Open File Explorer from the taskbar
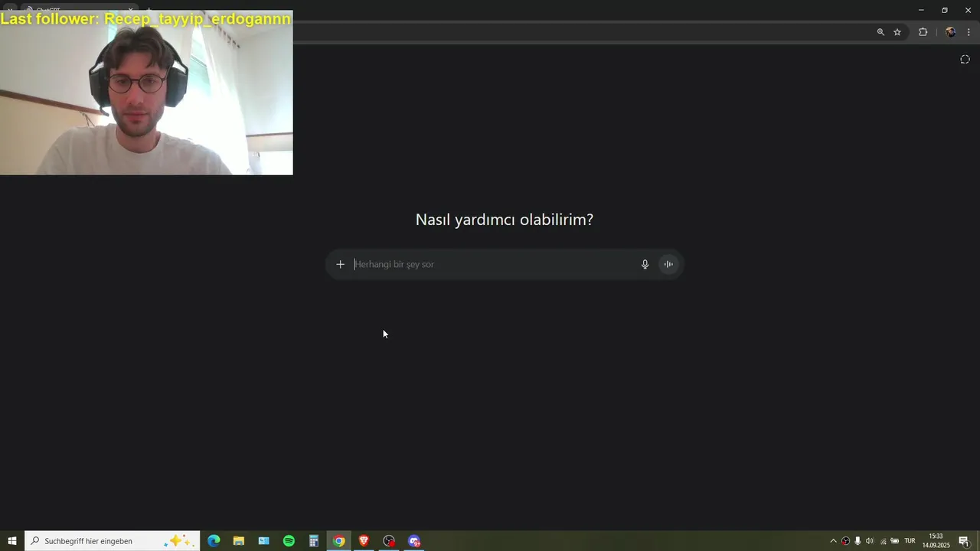The width and height of the screenshot is (980, 551). click(x=239, y=541)
